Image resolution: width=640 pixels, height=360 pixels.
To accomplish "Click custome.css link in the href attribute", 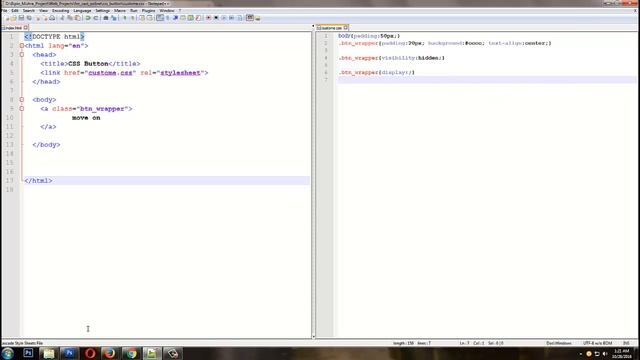I will coord(110,73).
